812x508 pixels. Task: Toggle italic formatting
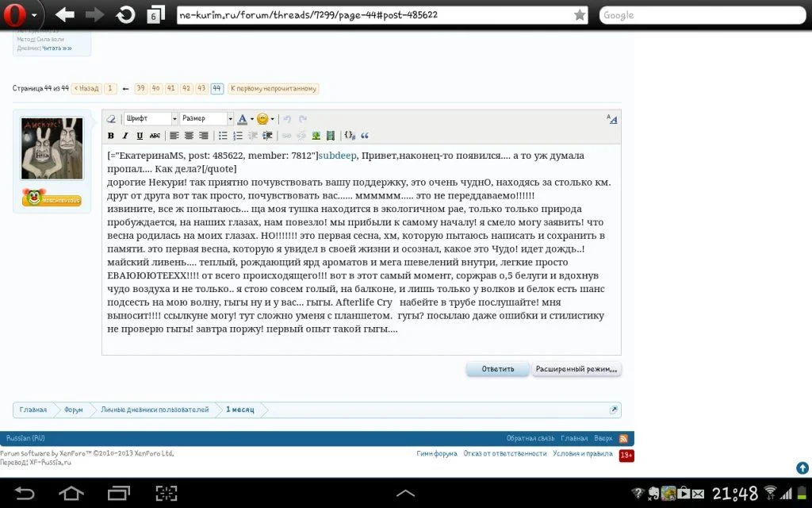(x=124, y=136)
